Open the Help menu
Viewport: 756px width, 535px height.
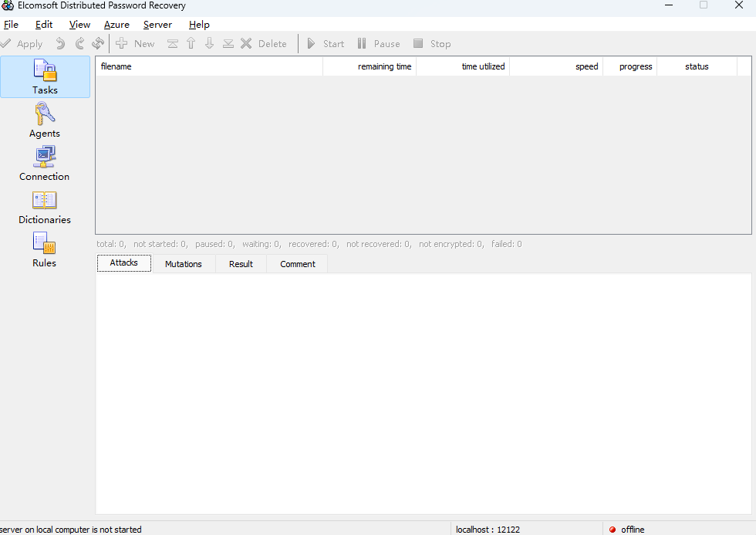coord(199,25)
